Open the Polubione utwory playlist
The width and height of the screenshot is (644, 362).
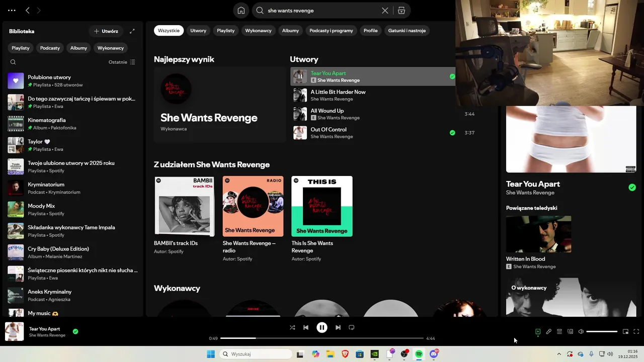(73, 81)
